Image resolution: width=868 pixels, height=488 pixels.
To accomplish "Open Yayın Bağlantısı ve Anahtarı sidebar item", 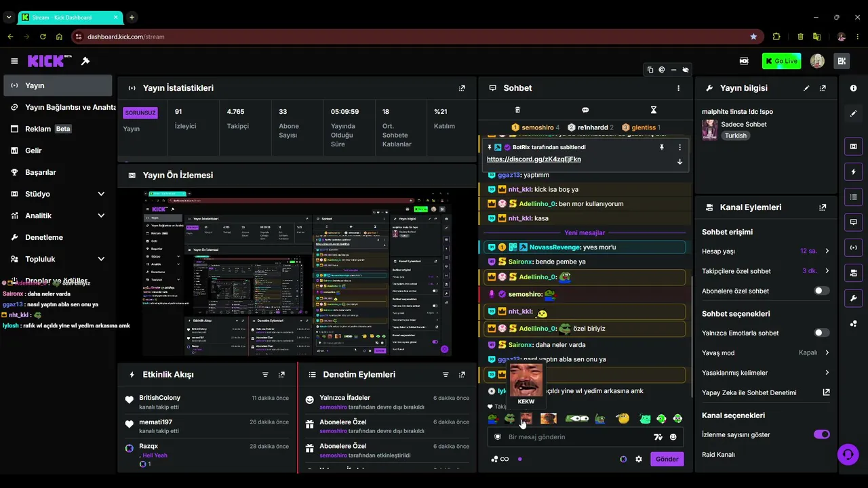I will (58, 107).
